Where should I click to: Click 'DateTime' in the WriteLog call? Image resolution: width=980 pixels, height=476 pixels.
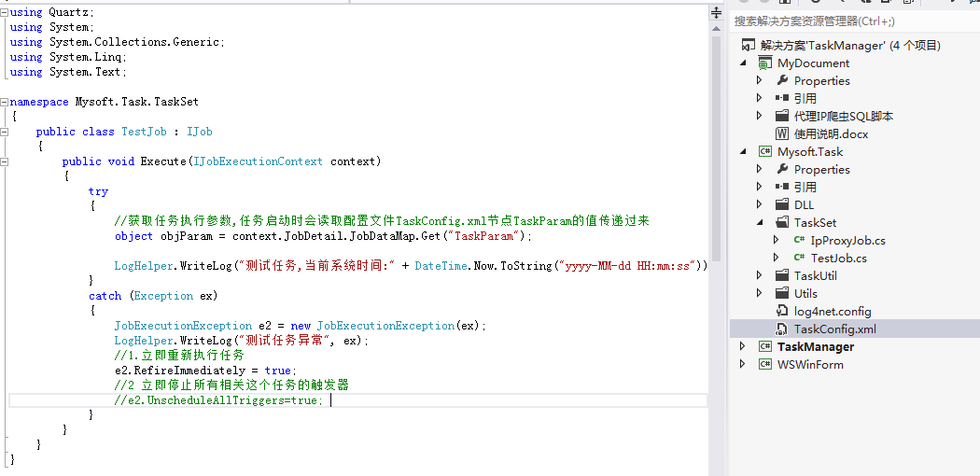point(441,266)
